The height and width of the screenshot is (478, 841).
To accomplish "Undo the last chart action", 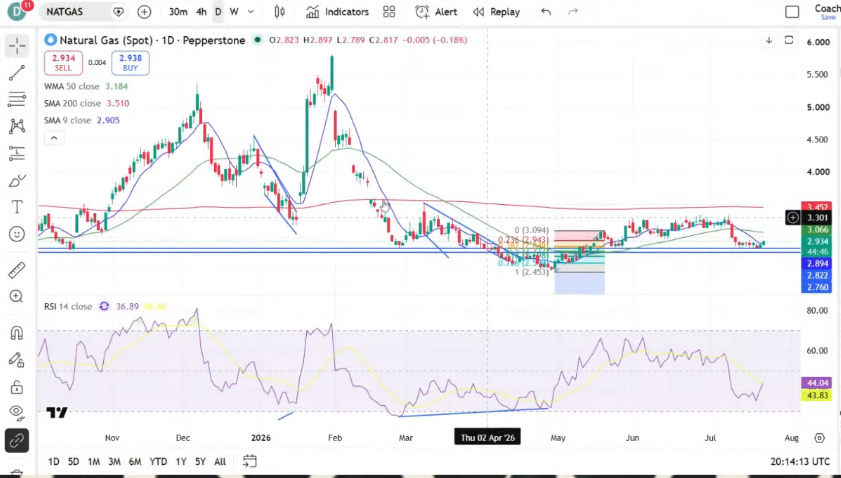I will (x=546, y=12).
